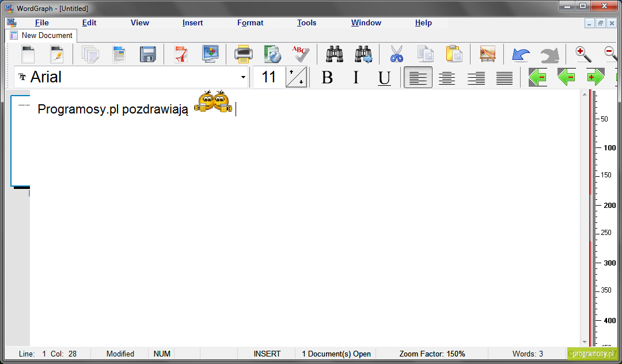Open the Tools menu
This screenshot has width=622, height=364.
coord(306,22)
